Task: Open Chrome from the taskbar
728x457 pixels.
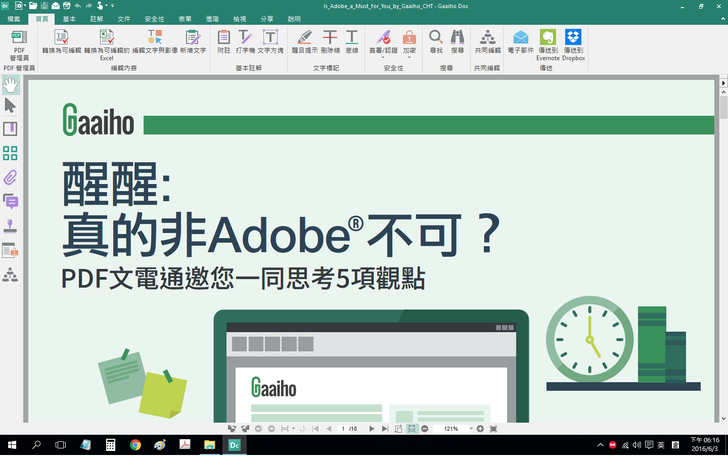Action: tap(135, 445)
